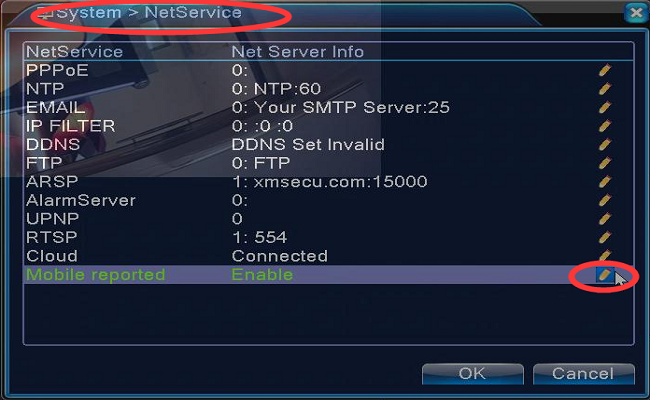Viewport: 650px width, 400px height.
Task: Click ARSP row's edit pencil
Action: point(605,182)
